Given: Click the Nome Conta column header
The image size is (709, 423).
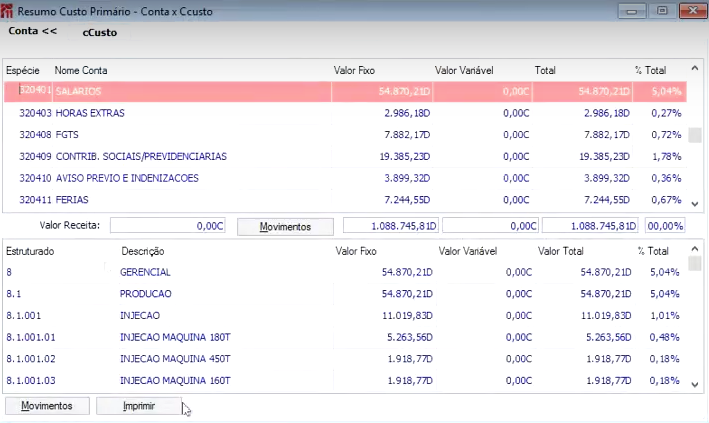Looking at the screenshot, I should coord(81,70).
